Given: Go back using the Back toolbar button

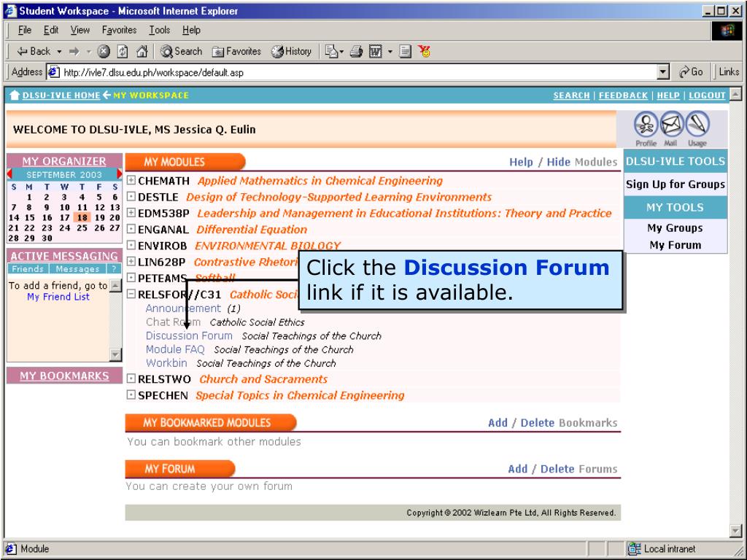Looking at the screenshot, I should [x=34, y=52].
